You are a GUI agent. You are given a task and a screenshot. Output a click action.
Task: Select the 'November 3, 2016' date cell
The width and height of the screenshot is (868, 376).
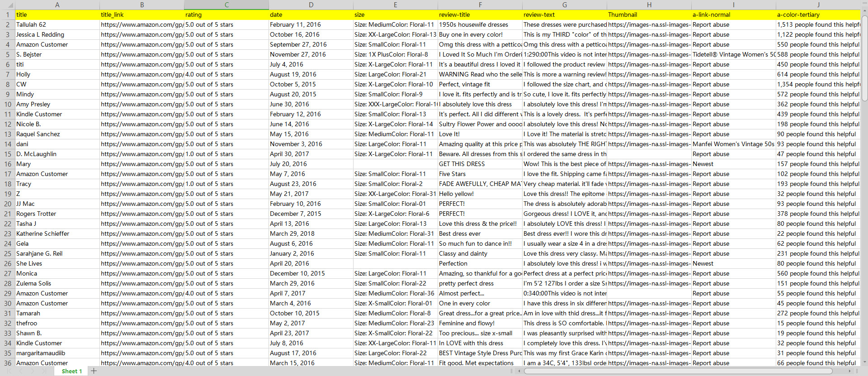(x=311, y=144)
